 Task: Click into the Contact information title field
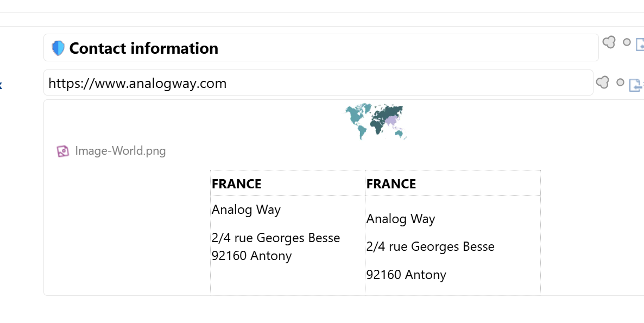326,48
